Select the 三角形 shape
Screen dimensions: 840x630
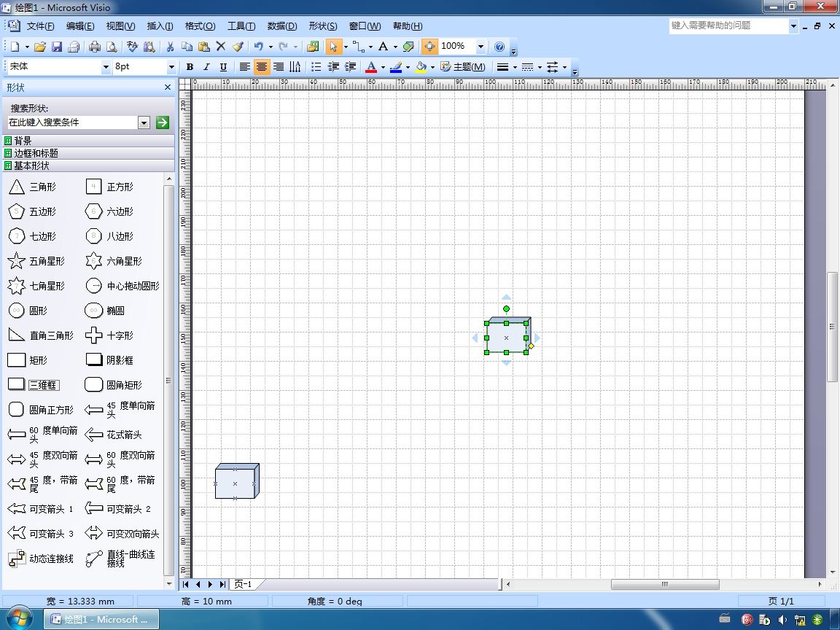(33, 187)
